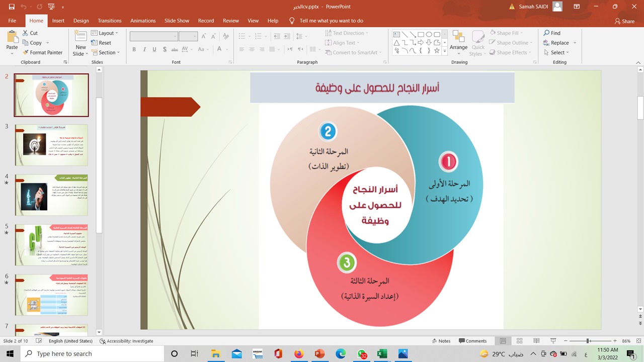
Task: Toggle the Notes pane
Action: 441,341
